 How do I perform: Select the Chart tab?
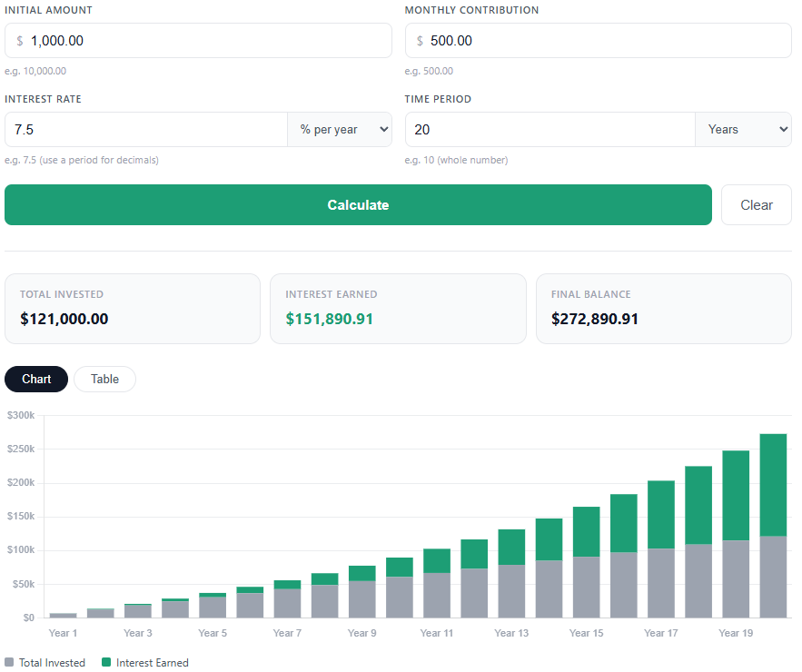pos(36,379)
